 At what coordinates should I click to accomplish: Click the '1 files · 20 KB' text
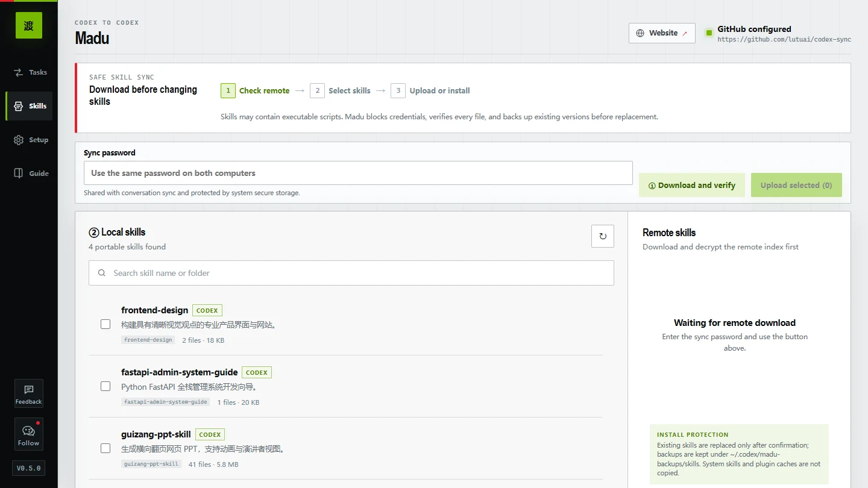pyautogui.click(x=238, y=402)
